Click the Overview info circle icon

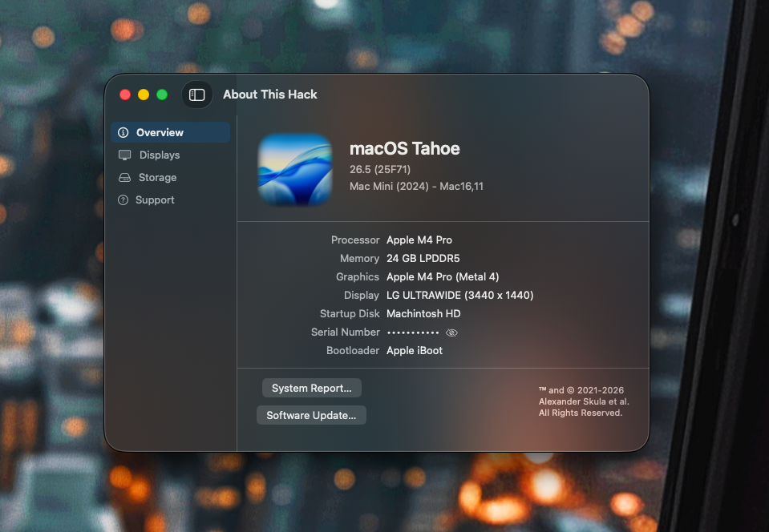pos(123,132)
